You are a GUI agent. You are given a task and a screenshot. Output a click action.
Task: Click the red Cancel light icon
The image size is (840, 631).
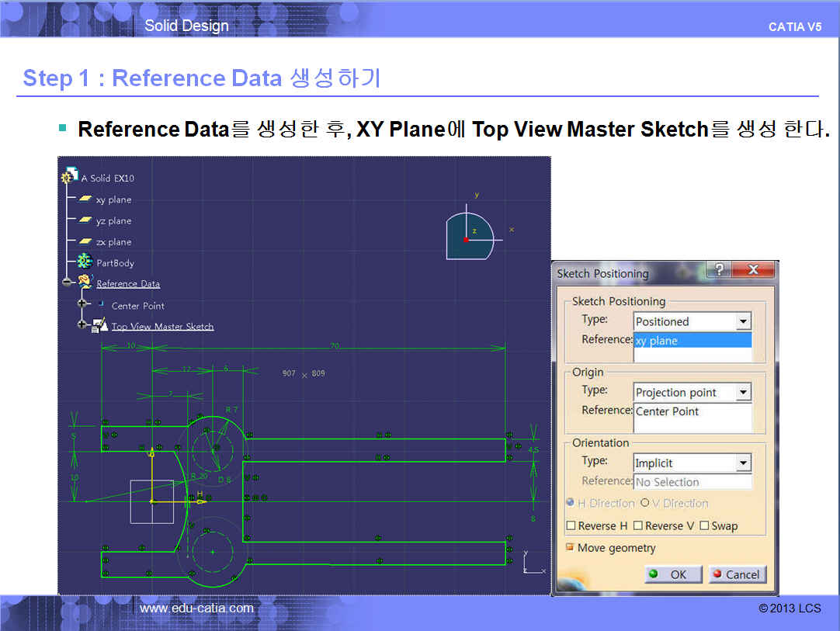click(x=717, y=574)
